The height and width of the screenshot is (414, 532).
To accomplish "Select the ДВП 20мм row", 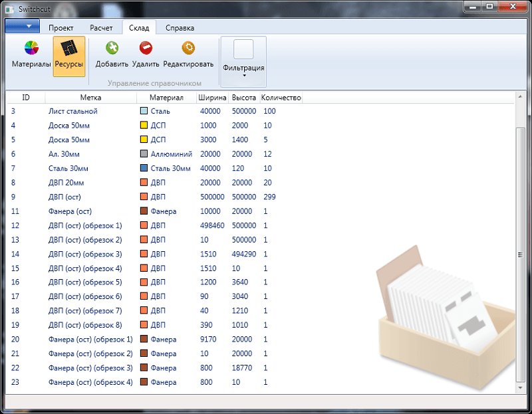I will (261, 183).
